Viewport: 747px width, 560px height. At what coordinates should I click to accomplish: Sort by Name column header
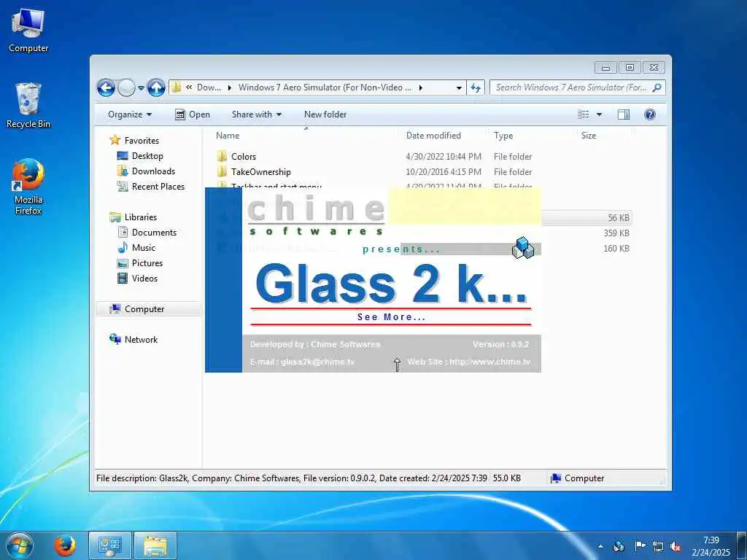228,136
